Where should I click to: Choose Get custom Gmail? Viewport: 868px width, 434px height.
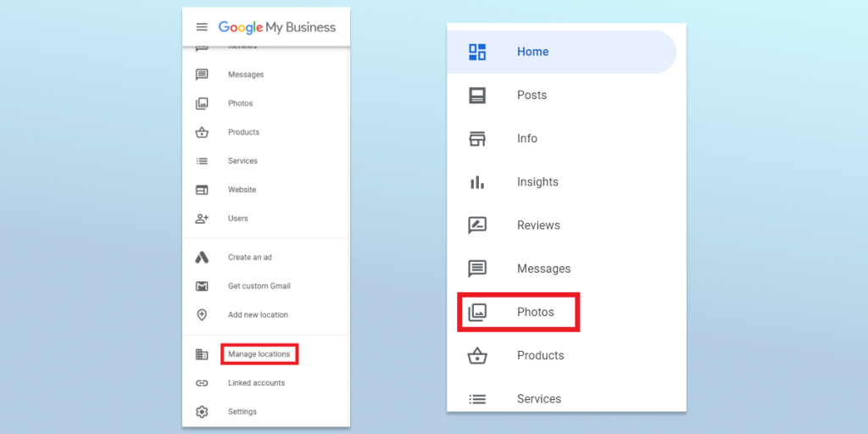[x=259, y=287]
